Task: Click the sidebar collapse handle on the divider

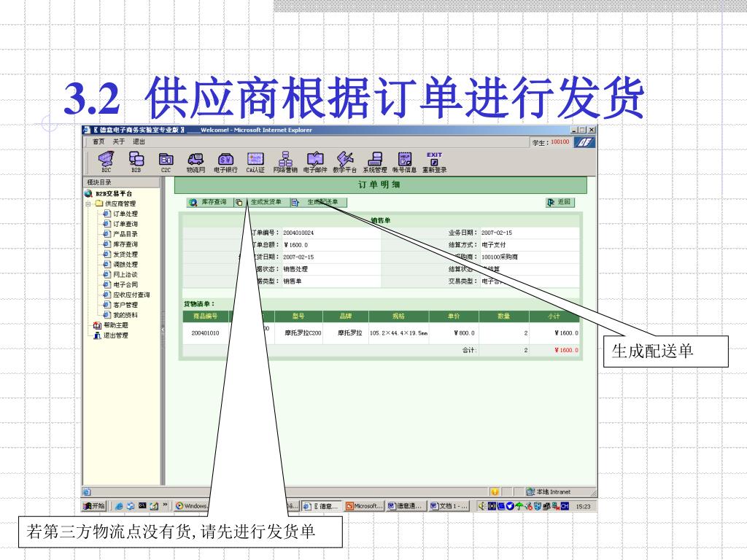Action: coord(163,329)
